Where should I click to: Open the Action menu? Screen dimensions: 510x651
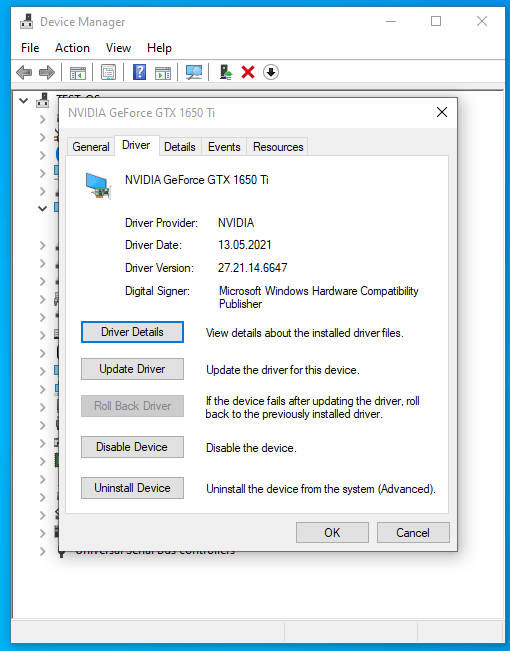(x=72, y=48)
